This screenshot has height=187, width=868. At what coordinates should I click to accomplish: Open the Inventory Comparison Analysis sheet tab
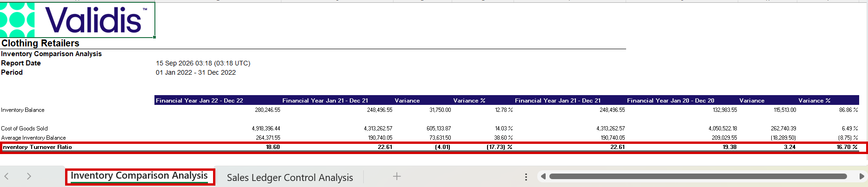[x=139, y=176]
